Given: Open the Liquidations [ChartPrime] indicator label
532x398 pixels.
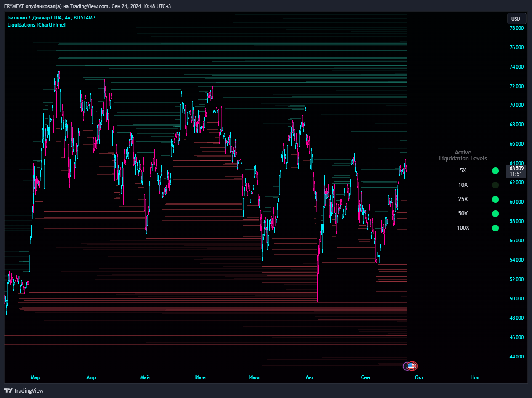Looking at the screenshot, I should [x=36, y=24].
